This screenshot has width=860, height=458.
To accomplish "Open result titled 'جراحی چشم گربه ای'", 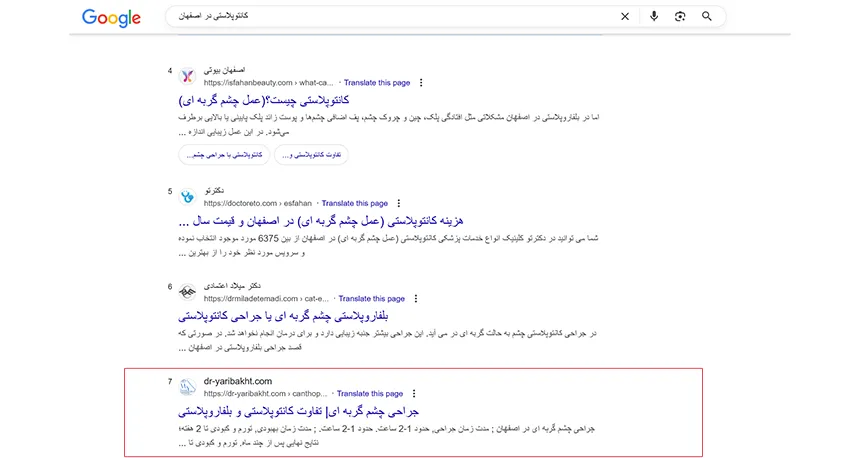I will [298, 411].
